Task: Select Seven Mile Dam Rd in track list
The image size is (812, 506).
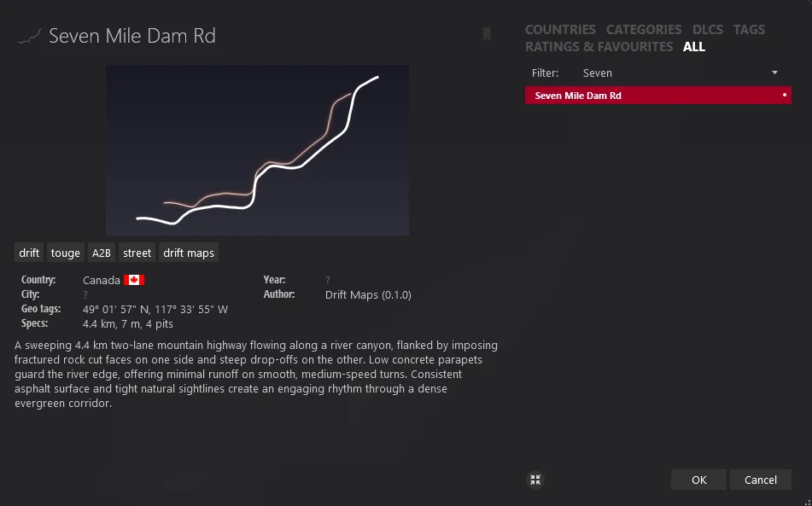Action: [x=657, y=96]
